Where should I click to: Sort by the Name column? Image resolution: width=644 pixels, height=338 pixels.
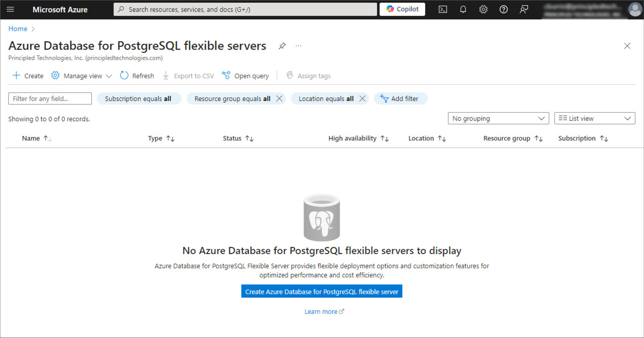[37, 138]
